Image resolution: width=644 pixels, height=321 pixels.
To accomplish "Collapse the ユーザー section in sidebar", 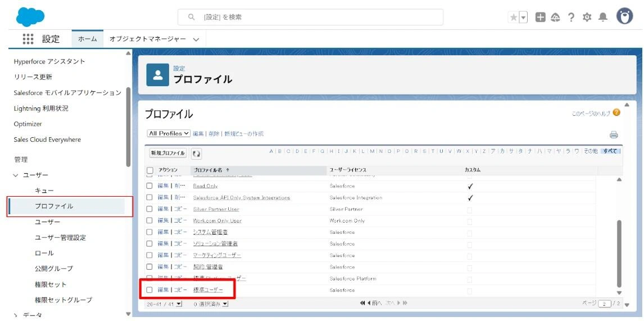I will [x=16, y=175].
